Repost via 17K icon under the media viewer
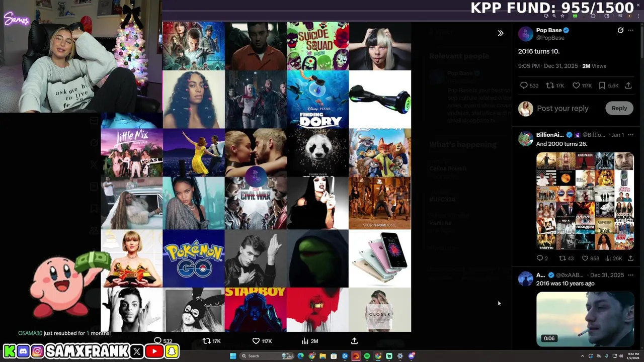Screen dimensions: 644x362 tap(206, 341)
